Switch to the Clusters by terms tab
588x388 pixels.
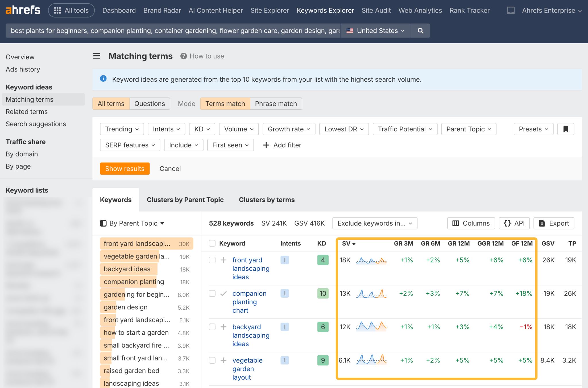point(266,200)
